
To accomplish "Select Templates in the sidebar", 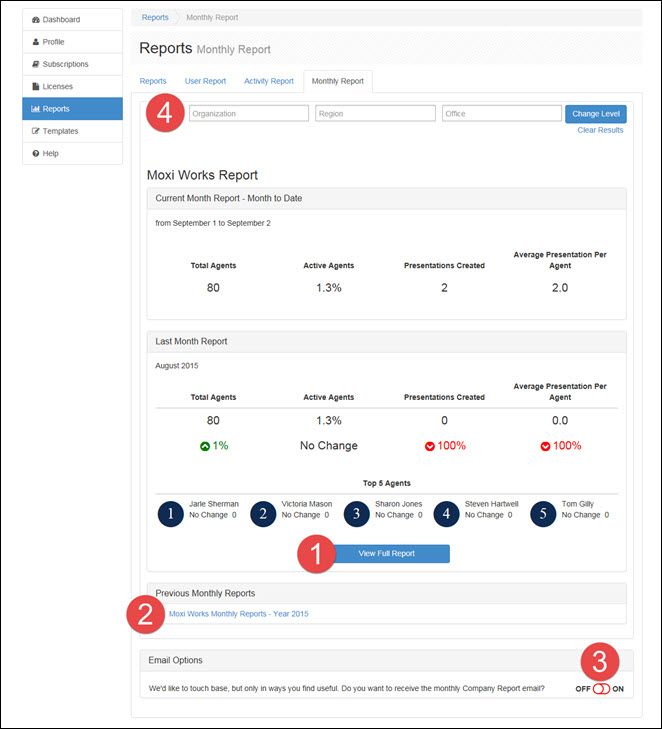I will click(x=73, y=131).
